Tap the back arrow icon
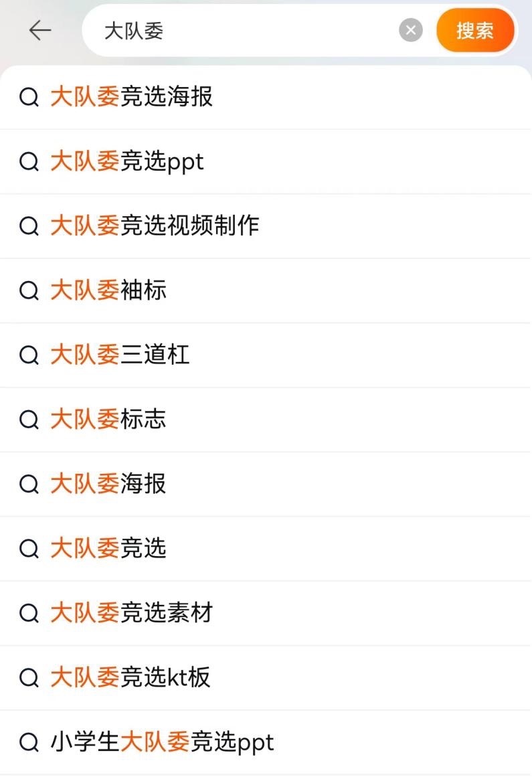 point(40,31)
